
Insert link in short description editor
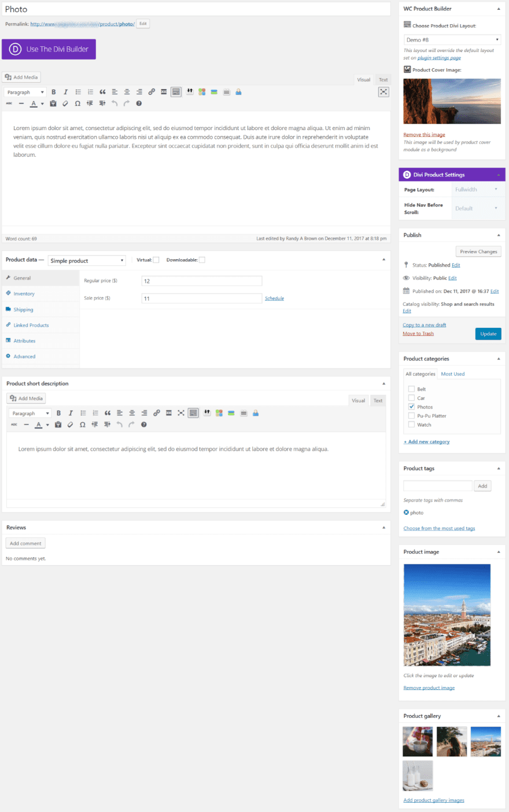[x=157, y=413]
